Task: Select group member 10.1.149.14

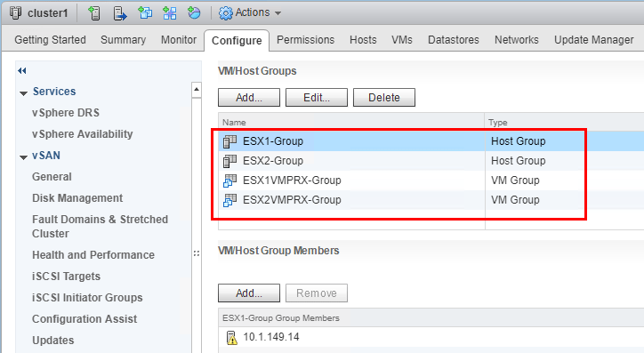Action: (271, 337)
